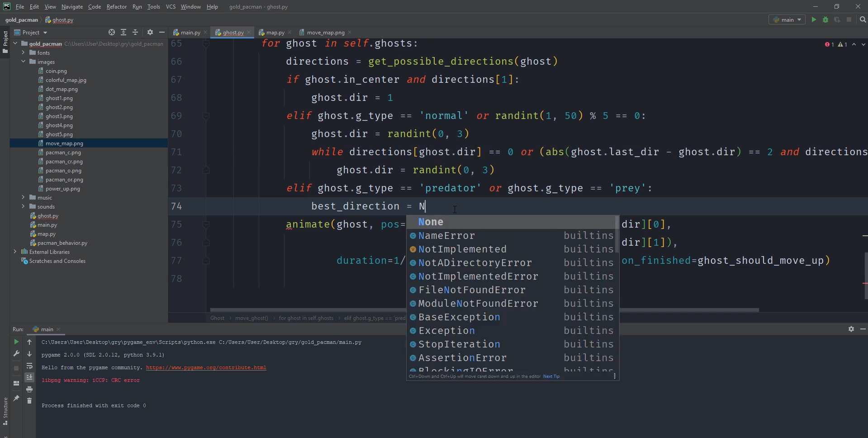The height and width of the screenshot is (438, 868).
Task: Open Search Everywhere magnifier icon
Action: click(863, 19)
